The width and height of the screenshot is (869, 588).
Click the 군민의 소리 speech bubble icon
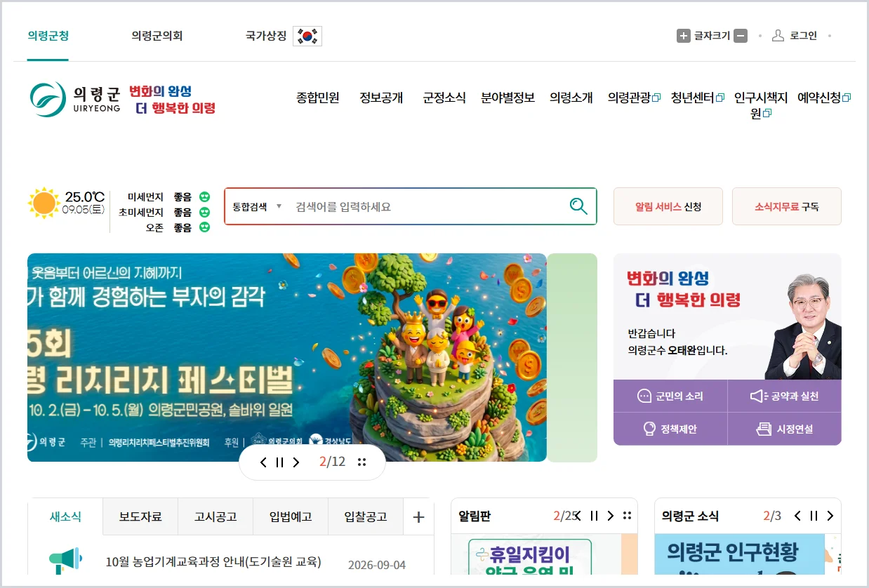click(644, 396)
